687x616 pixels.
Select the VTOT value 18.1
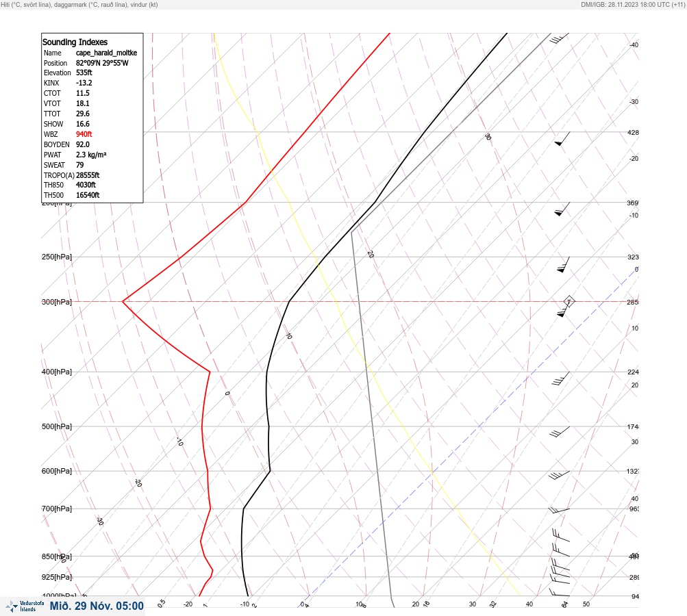click(83, 103)
